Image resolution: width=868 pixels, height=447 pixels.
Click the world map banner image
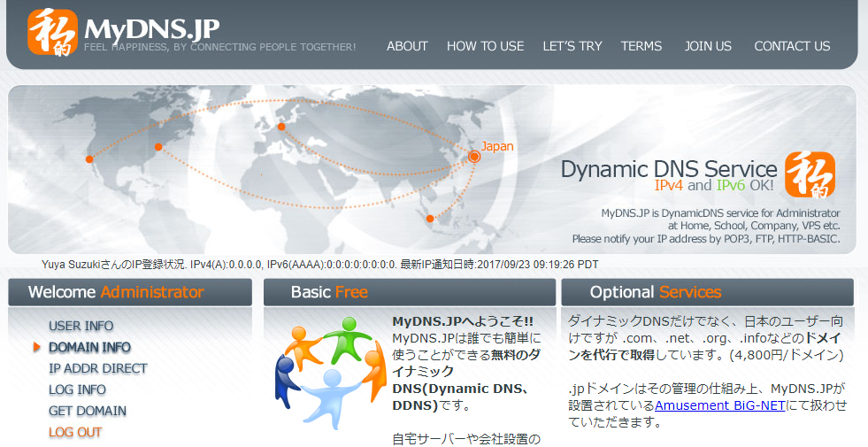[x=432, y=169]
